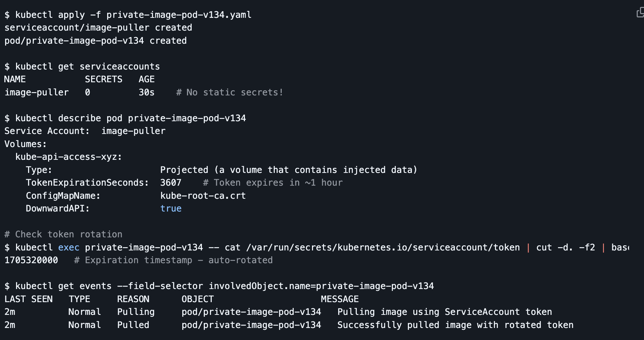Screen dimensions: 644x340
Task: Click the 'Pulling' event reason
Action: [x=136, y=312]
